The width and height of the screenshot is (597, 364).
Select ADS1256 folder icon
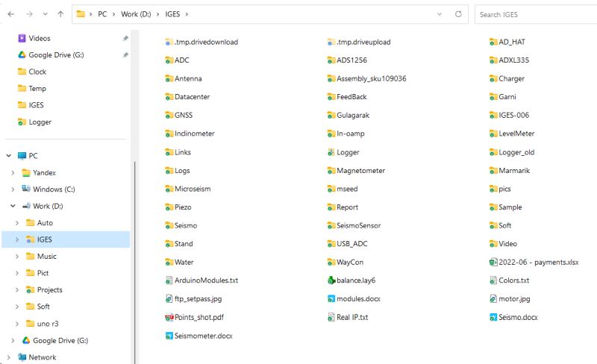point(331,60)
